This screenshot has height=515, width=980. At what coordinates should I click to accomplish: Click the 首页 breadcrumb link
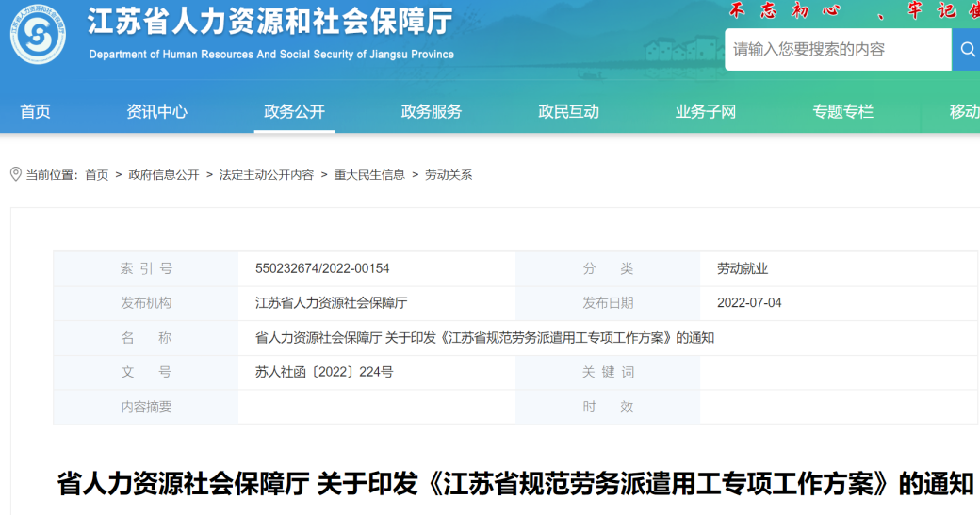[x=96, y=175]
